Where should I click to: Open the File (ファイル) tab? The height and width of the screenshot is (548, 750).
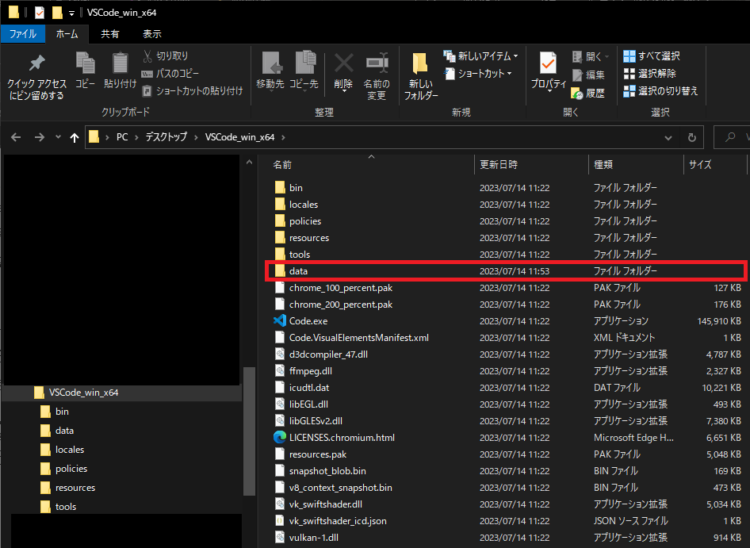click(x=23, y=34)
